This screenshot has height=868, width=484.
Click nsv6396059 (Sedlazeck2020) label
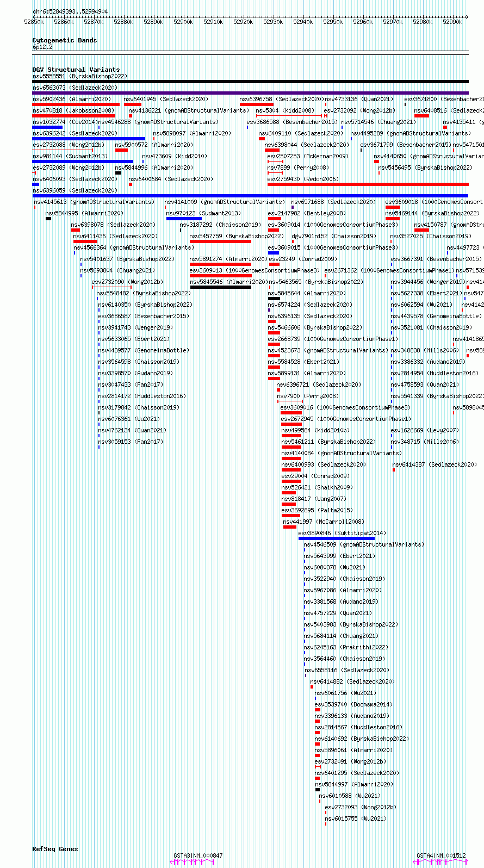tap(75, 191)
